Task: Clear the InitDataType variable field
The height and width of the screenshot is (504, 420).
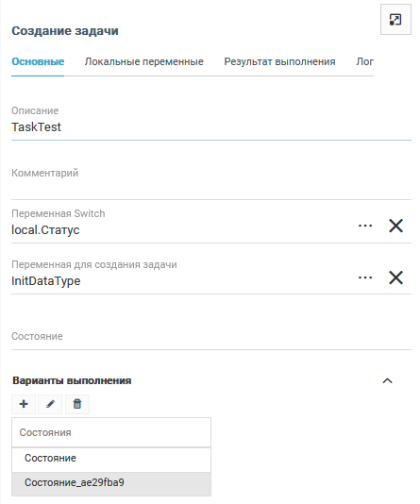Action: click(395, 277)
